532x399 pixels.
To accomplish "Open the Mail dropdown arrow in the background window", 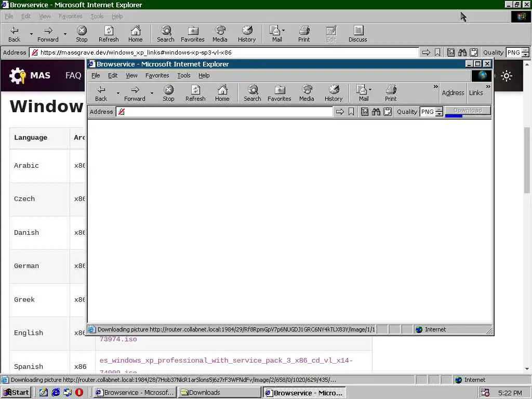I will pyautogui.click(x=284, y=31).
